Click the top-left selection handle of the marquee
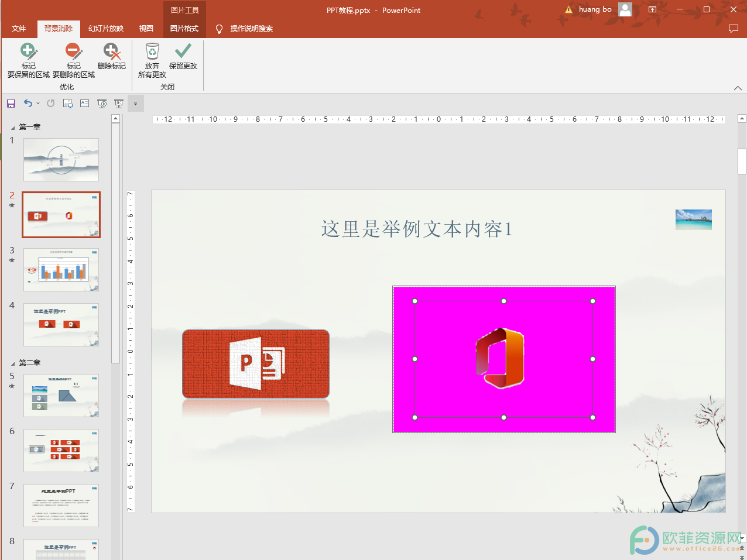 (x=415, y=301)
